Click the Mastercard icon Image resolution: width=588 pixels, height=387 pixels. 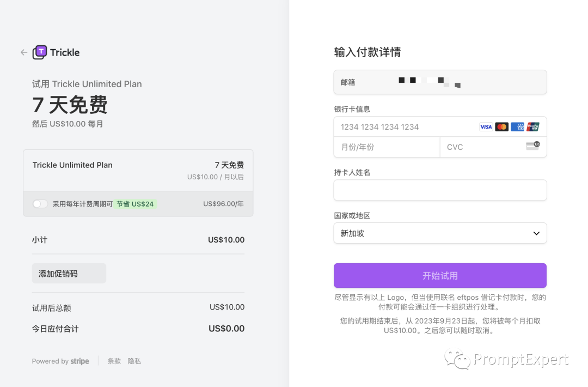pos(502,127)
